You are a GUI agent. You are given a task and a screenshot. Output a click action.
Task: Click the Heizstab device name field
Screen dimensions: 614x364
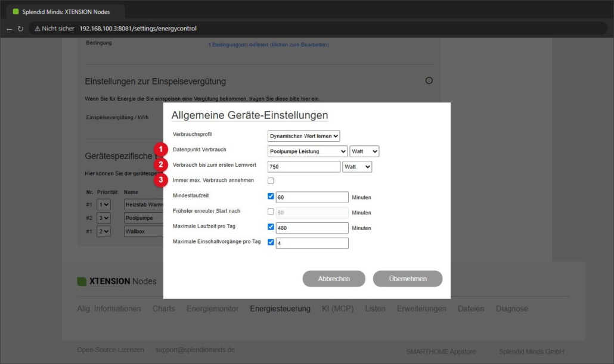tap(144, 205)
